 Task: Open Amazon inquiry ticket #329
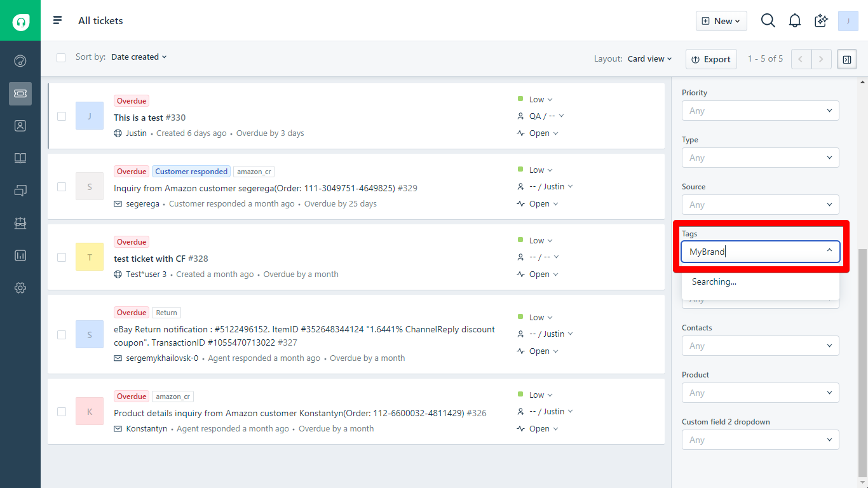click(x=266, y=188)
